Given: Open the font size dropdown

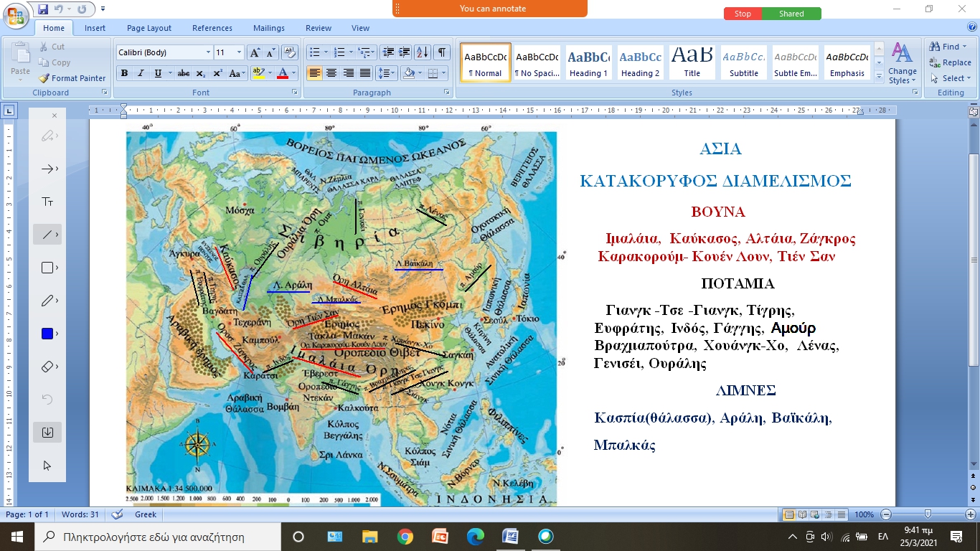Looking at the screenshot, I should coord(240,52).
